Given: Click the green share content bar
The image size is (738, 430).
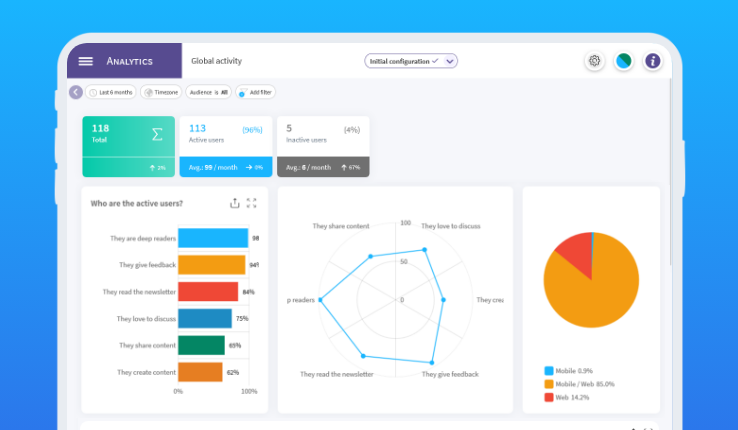Looking at the screenshot, I should click(201, 345).
